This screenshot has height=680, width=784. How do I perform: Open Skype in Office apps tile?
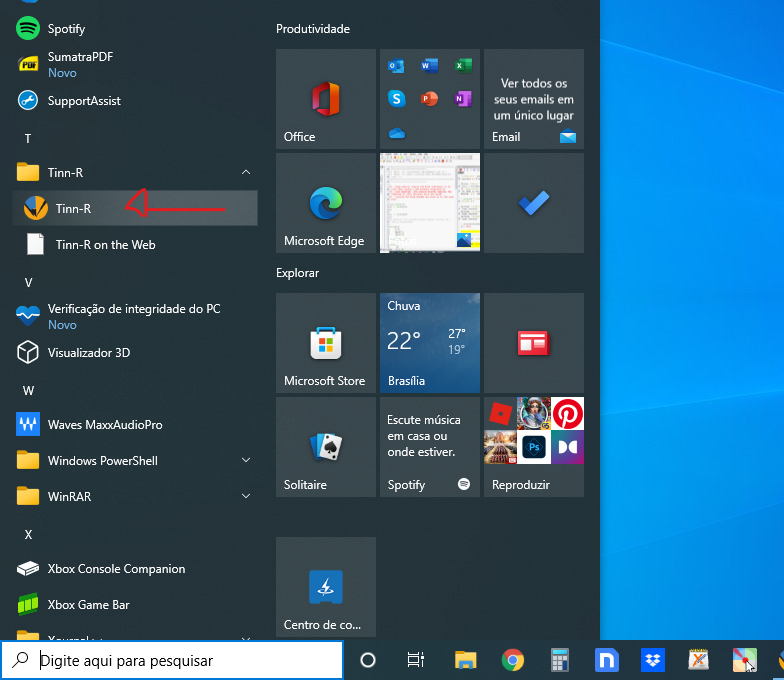click(x=396, y=98)
